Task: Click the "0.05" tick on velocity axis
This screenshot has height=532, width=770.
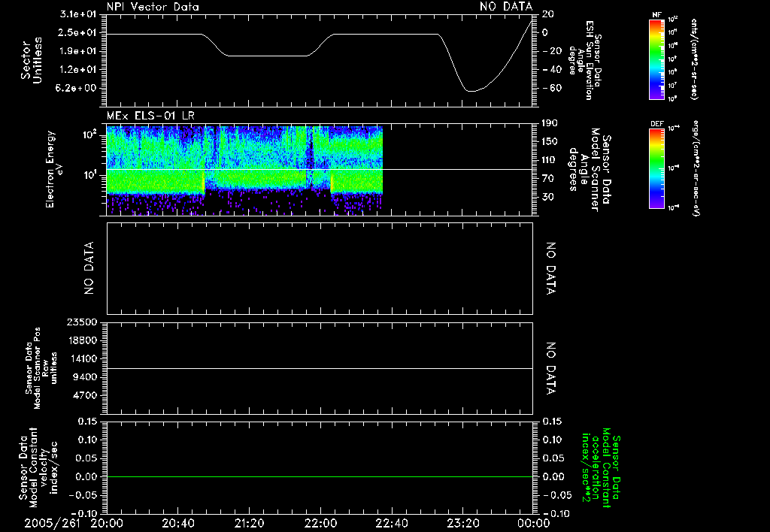Action: (x=88, y=458)
